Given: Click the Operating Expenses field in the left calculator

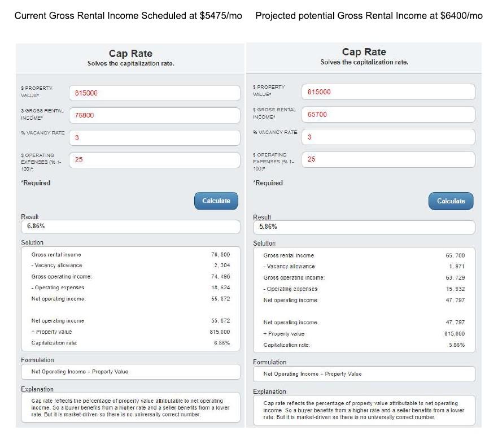Looking at the screenshot, I should click(154, 159).
